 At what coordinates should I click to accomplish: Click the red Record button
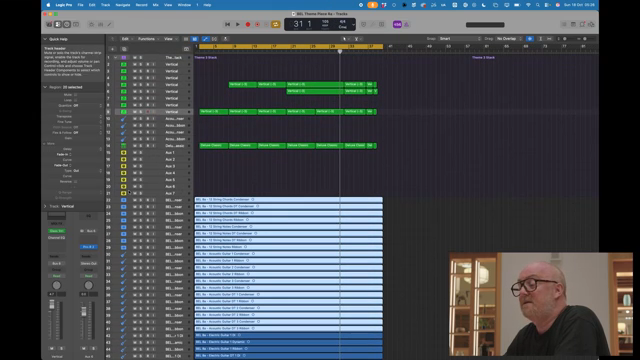[x=248, y=24]
